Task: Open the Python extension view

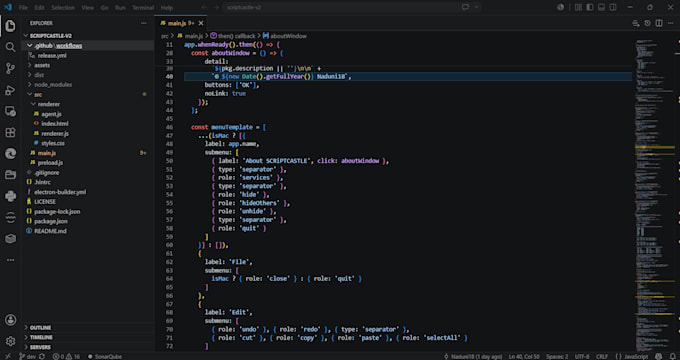Action: pyautogui.click(x=10, y=196)
